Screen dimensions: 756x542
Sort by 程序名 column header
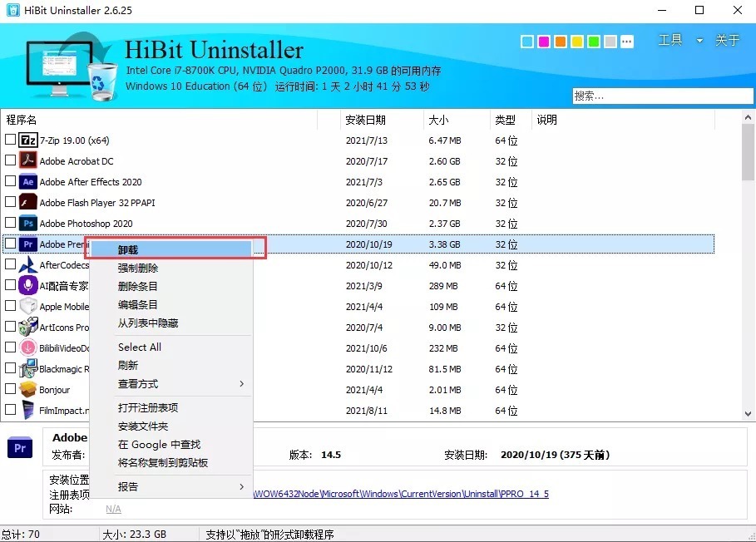click(x=159, y=120)
